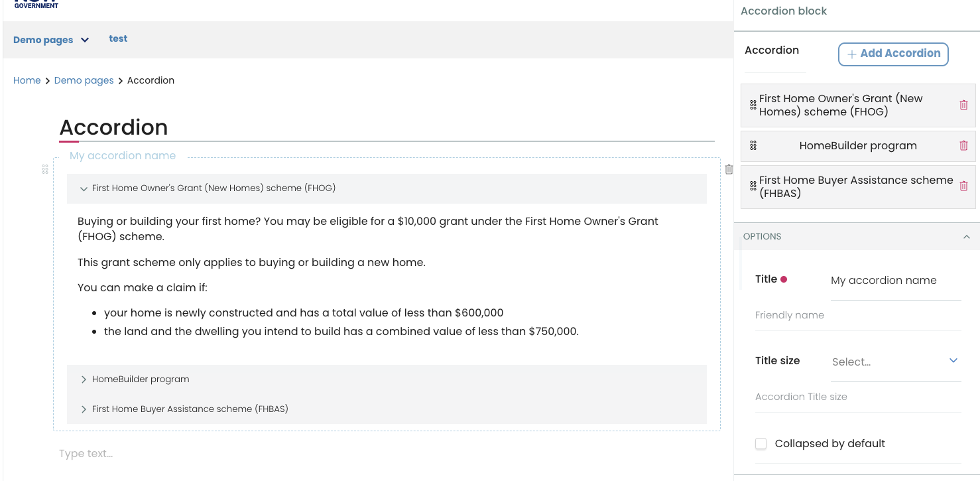
Task: Click drag handle for First Home Owner's Grant item
Action: [753, 105]
